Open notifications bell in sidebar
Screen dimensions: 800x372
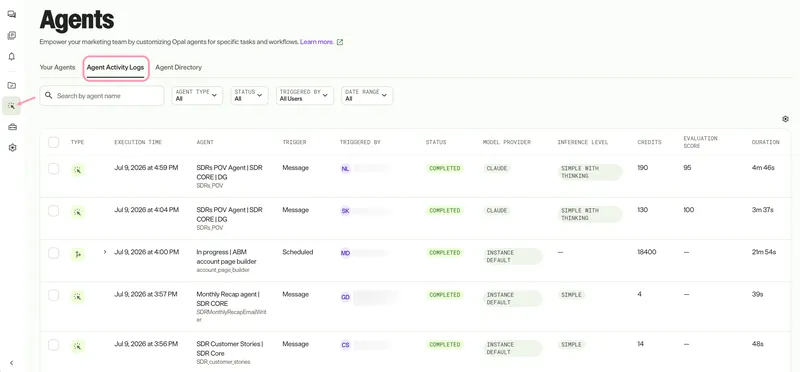(x=11, y=57)
